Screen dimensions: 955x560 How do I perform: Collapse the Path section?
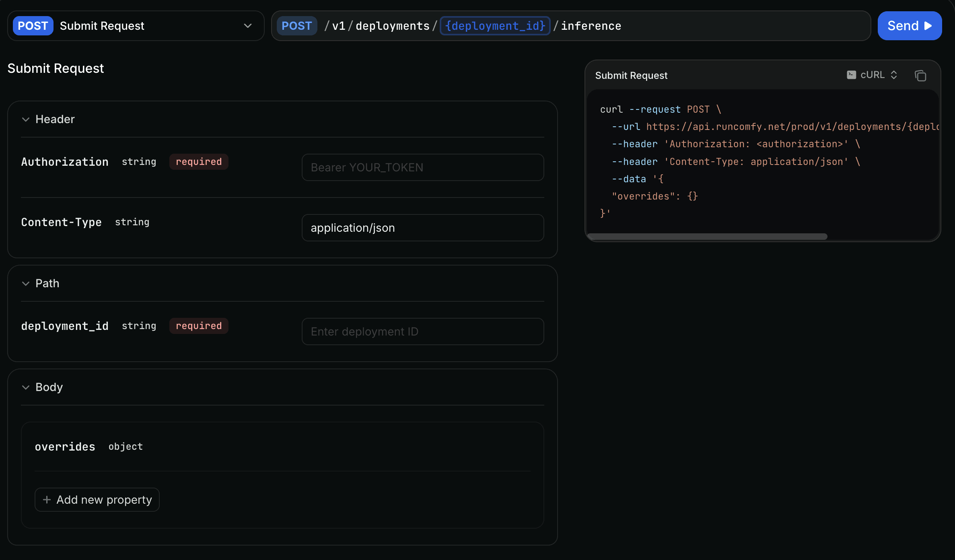26,284
